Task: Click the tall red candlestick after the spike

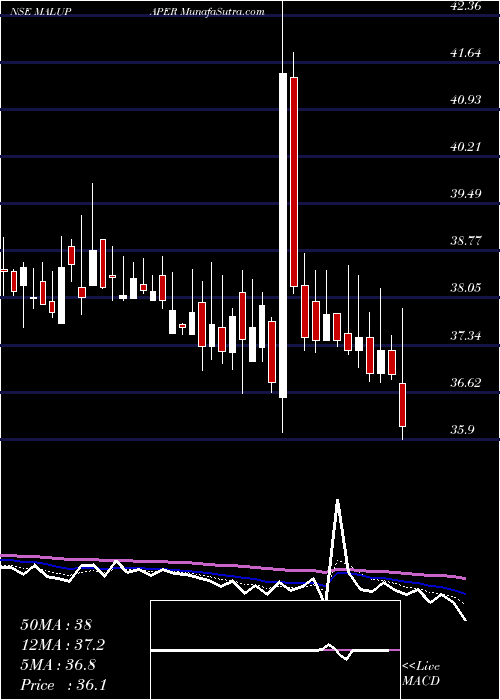Action: tap(294, 182)
